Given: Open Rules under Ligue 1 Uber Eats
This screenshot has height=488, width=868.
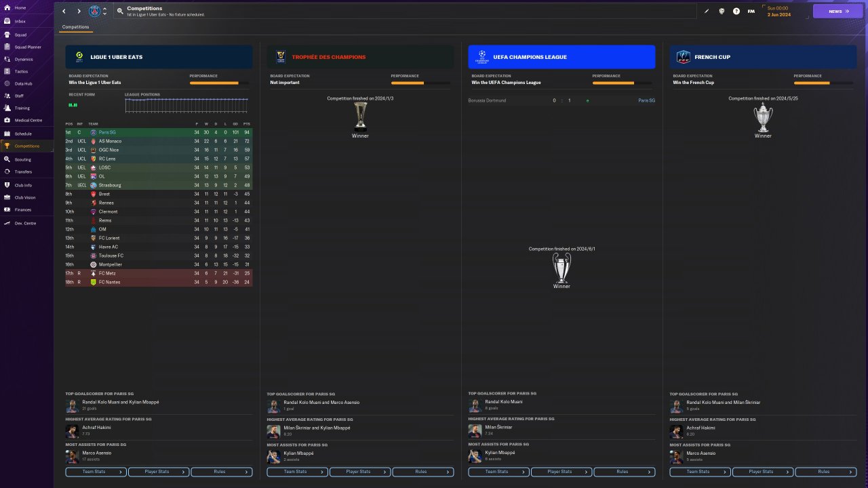Looking at the screenshot, I should point(222,472).
